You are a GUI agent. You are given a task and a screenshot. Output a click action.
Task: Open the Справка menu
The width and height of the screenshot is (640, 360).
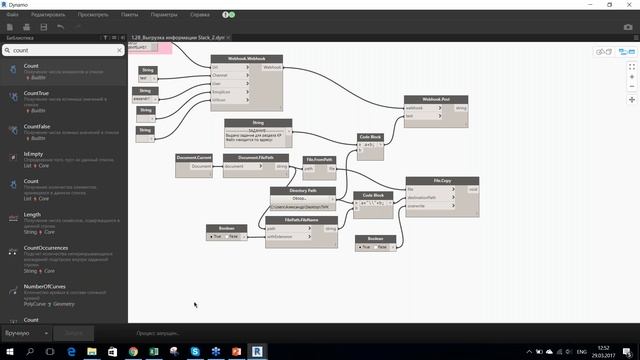(x=200, y=15)
